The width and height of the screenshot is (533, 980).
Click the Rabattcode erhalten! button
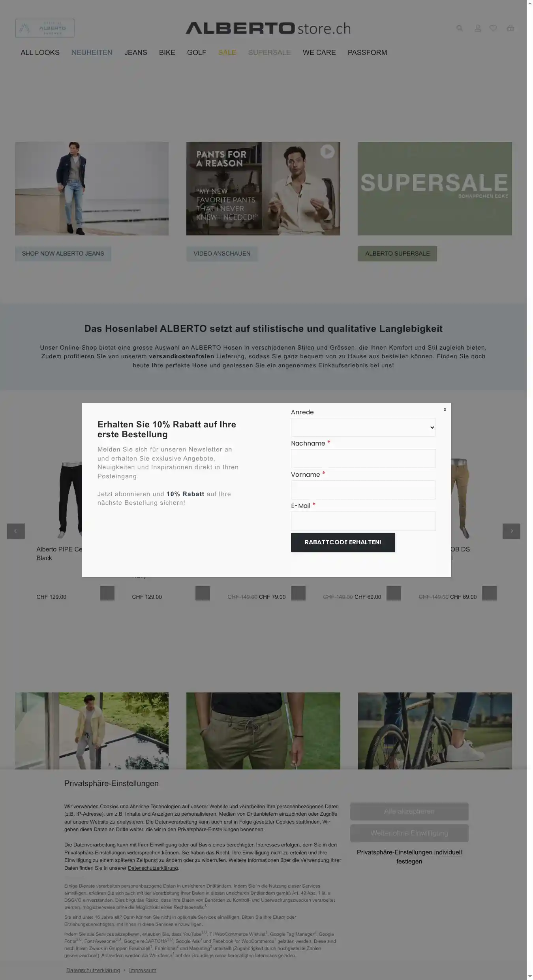tap(343, 542)
